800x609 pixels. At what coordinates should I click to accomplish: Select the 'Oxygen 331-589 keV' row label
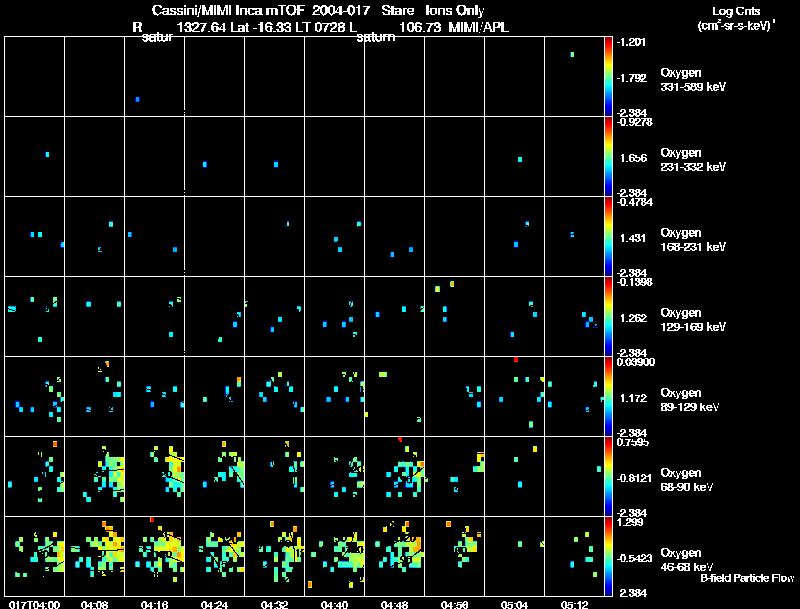coord(693,80)
